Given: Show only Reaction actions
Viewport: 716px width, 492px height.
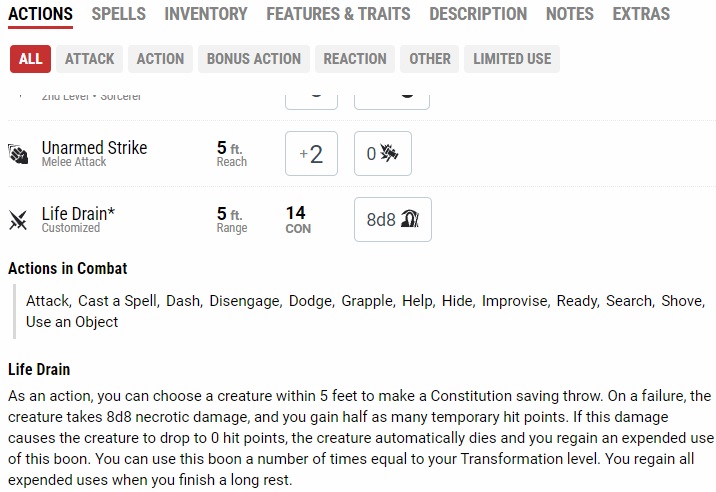Looking at the screenshot, I should pos(355,59).
